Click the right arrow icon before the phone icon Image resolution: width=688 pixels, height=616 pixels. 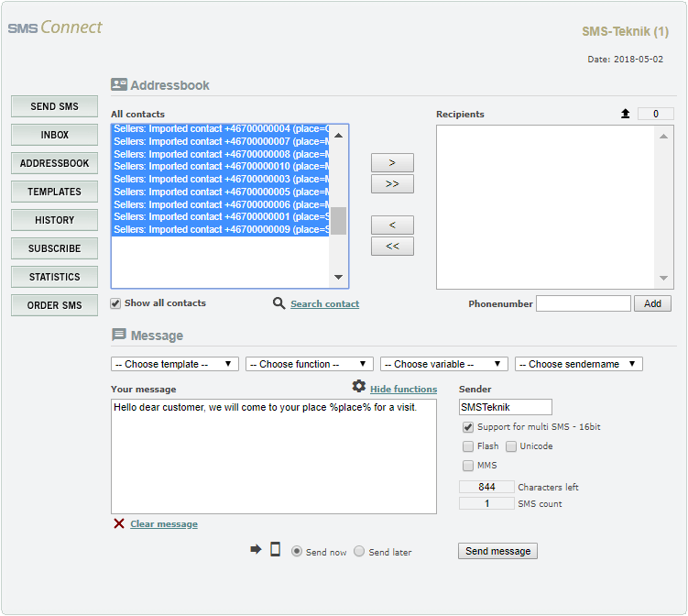256,549
